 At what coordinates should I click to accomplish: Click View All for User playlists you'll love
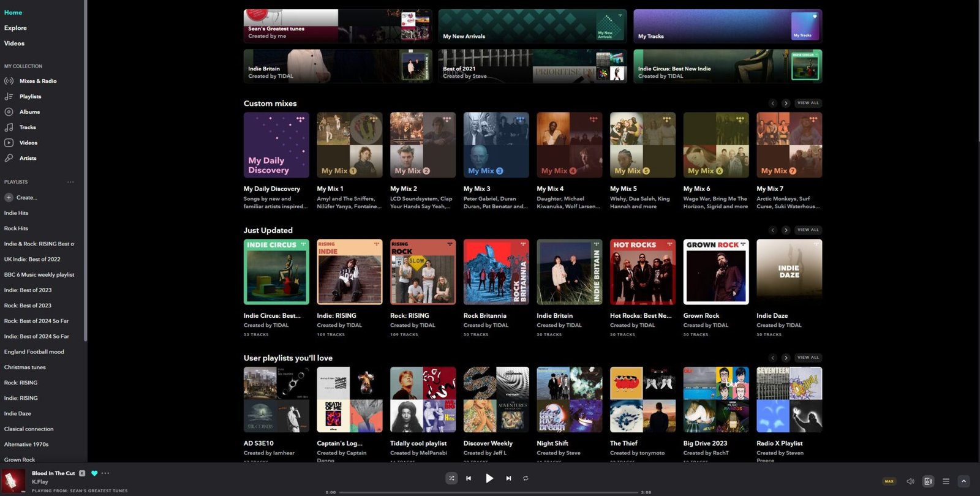808,358
